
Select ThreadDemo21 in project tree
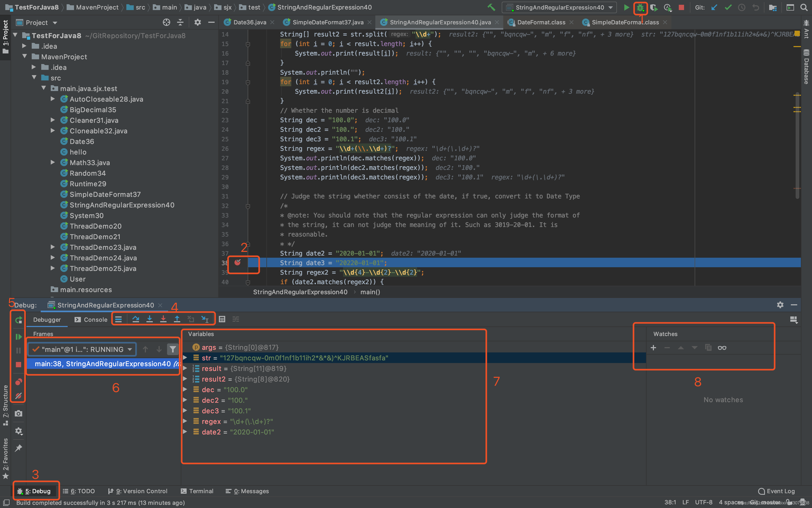(95, 237)
